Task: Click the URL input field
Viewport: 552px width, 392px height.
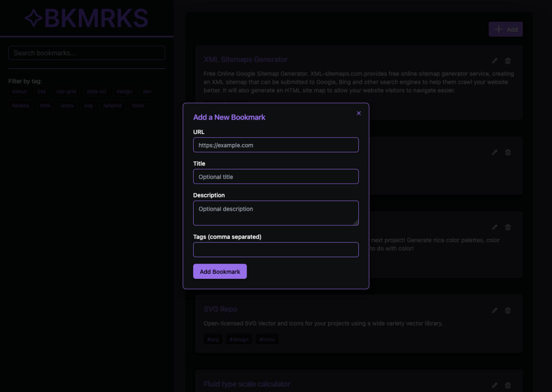Action: tap(276, 145)
